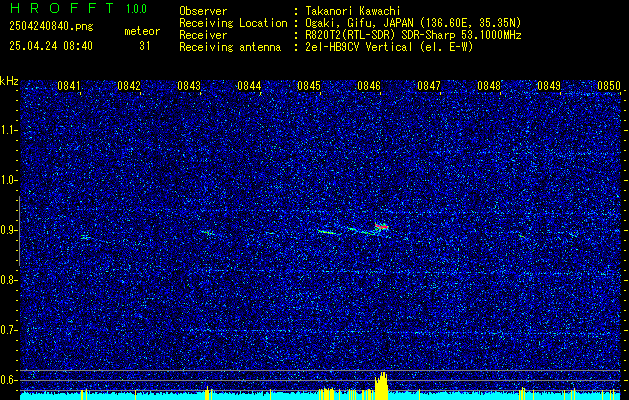Click the 0849 time marker
The image size is (629, 400).
(x=549, y=86)
